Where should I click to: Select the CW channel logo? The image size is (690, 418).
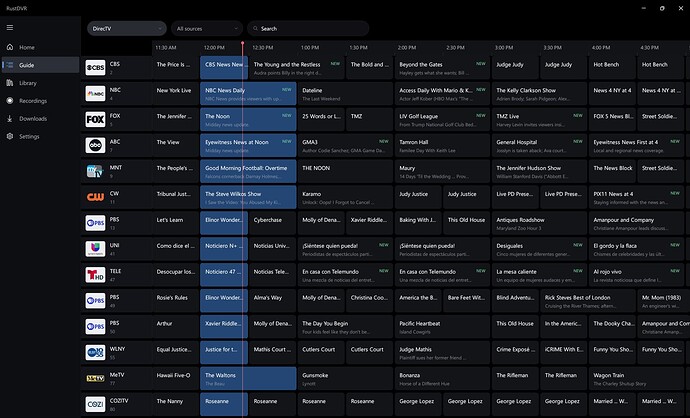[x=95, y=197]
